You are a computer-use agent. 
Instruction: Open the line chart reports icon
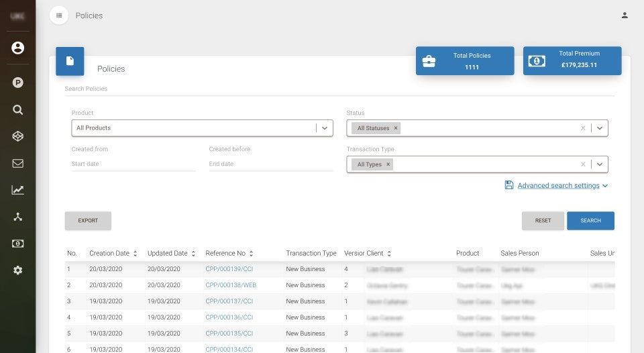coord(17,190)
